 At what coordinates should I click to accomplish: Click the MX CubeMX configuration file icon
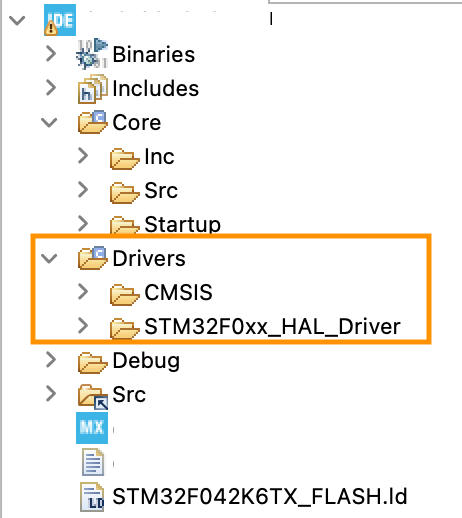point(92,428)
